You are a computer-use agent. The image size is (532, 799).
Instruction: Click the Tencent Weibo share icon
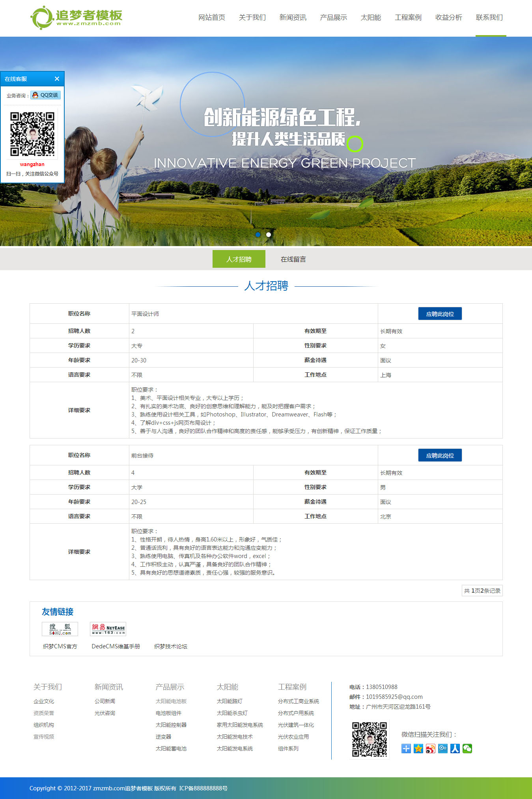443,748
